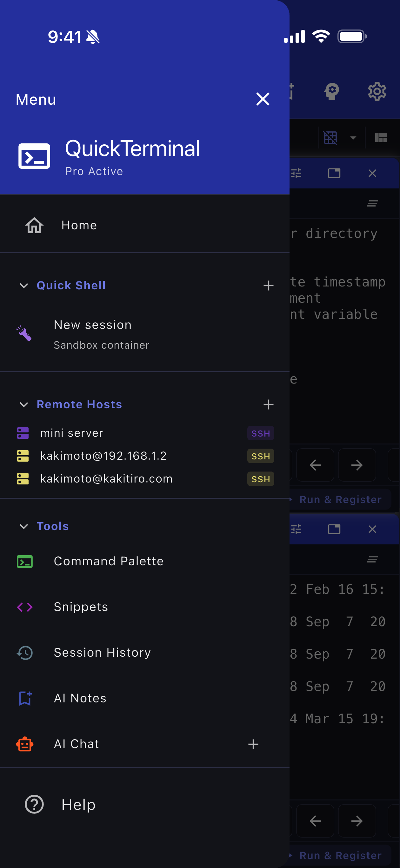Open layout dropdown arrow in background toolbar
The image size is (400, 868).
tap(353, 137)
